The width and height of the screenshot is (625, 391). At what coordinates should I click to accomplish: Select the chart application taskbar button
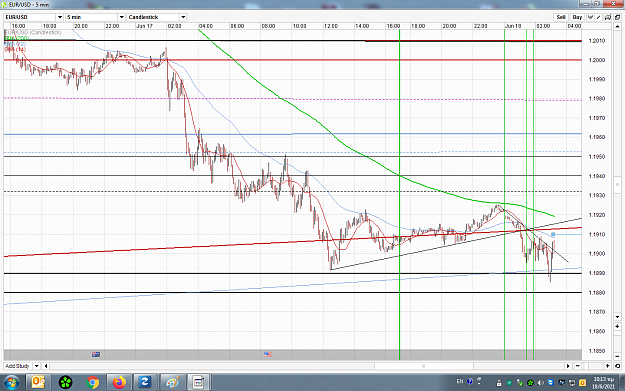coord(199,383)
